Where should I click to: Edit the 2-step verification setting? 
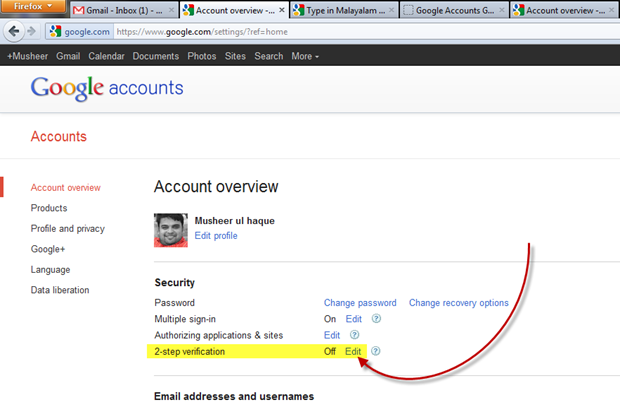tap(353, 352)
